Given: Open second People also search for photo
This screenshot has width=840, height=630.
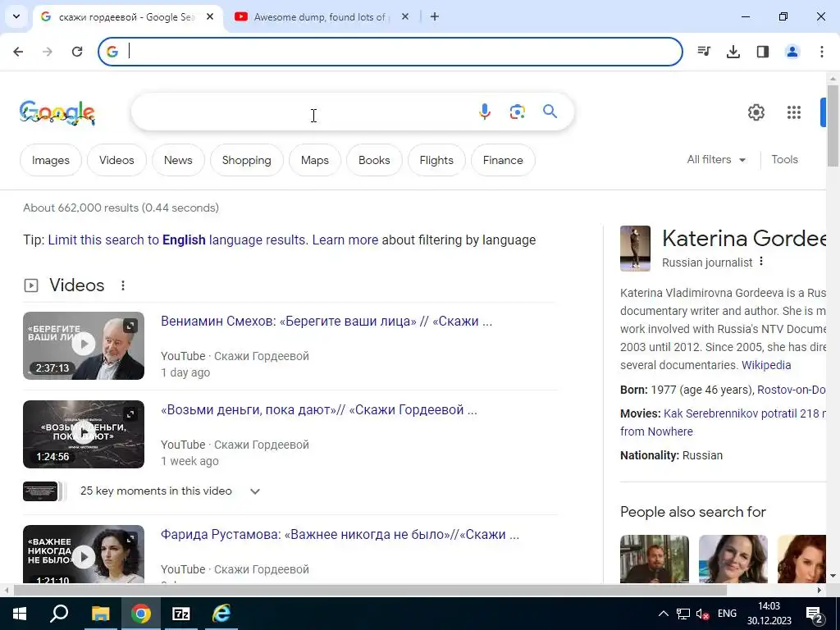Looking at the screenshot, I should pos(733,559).
